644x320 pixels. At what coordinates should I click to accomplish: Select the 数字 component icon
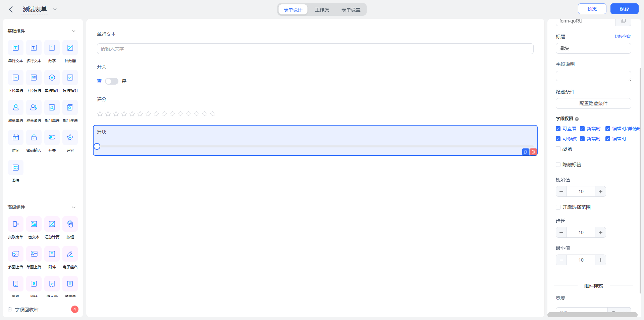tap(52, 48)
